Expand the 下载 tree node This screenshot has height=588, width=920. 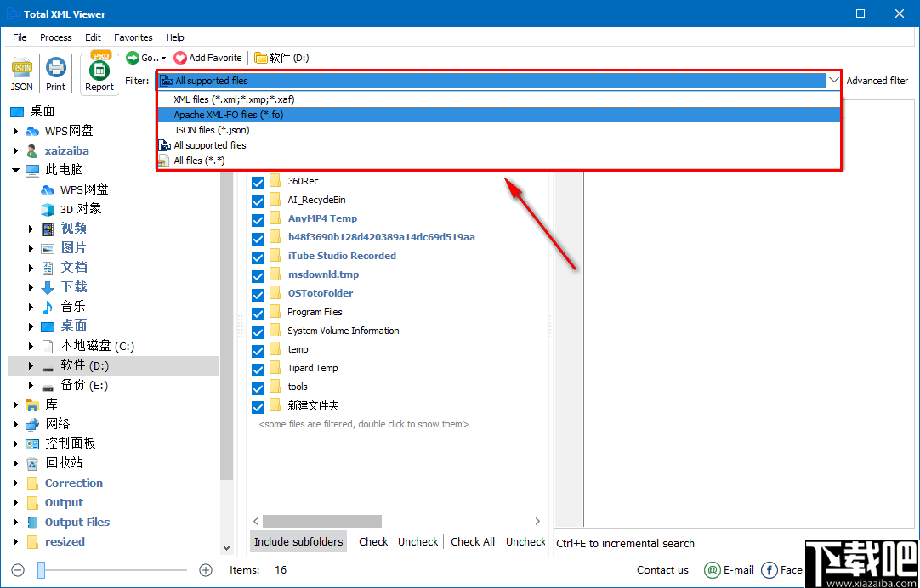point(31,287)
